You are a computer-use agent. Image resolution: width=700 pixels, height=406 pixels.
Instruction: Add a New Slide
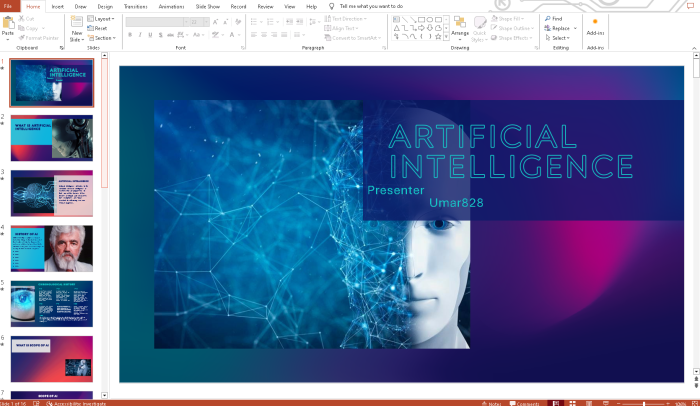click(x=77, y=29)
